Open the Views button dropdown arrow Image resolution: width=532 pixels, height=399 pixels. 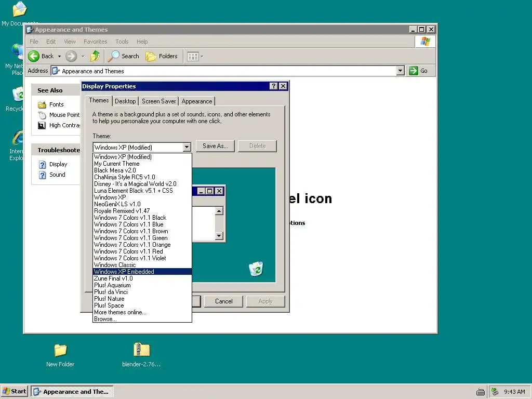point(202,57)
